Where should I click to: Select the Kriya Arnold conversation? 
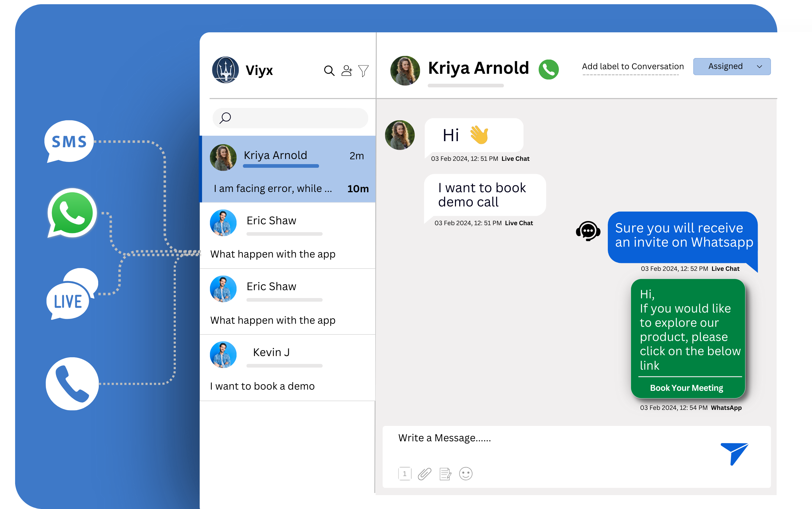click(288, 169)
